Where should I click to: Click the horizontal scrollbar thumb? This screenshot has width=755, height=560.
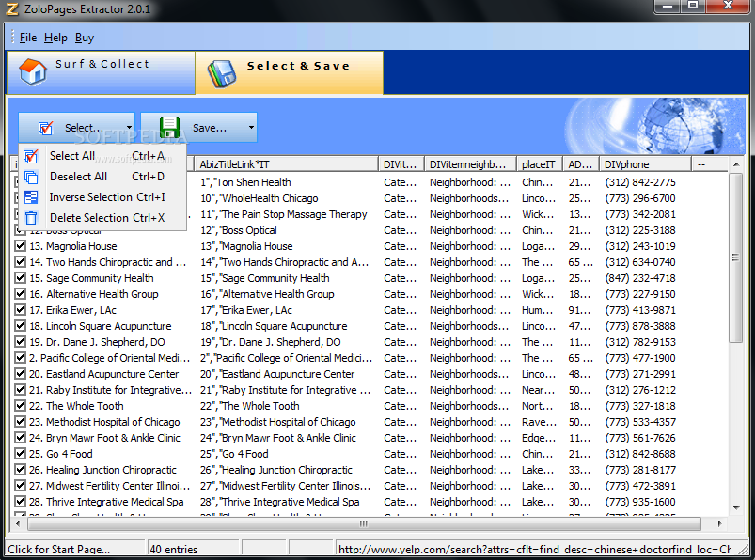tap(364, 523)
